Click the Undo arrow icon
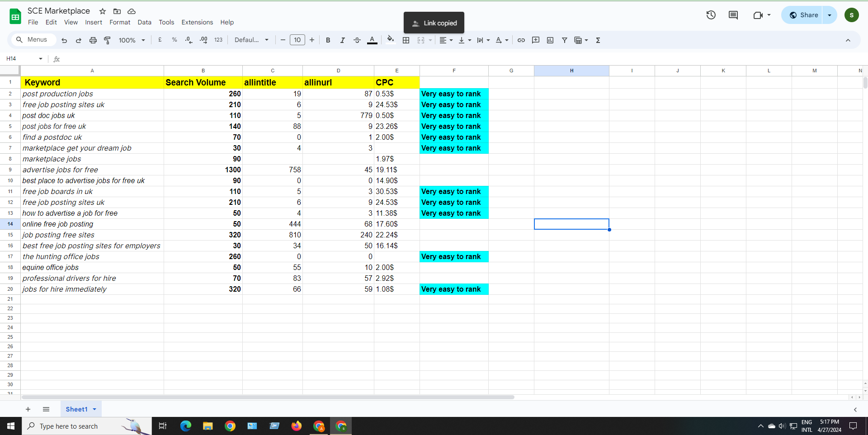Viewport: 868px width, 435px height. point(64,40)
